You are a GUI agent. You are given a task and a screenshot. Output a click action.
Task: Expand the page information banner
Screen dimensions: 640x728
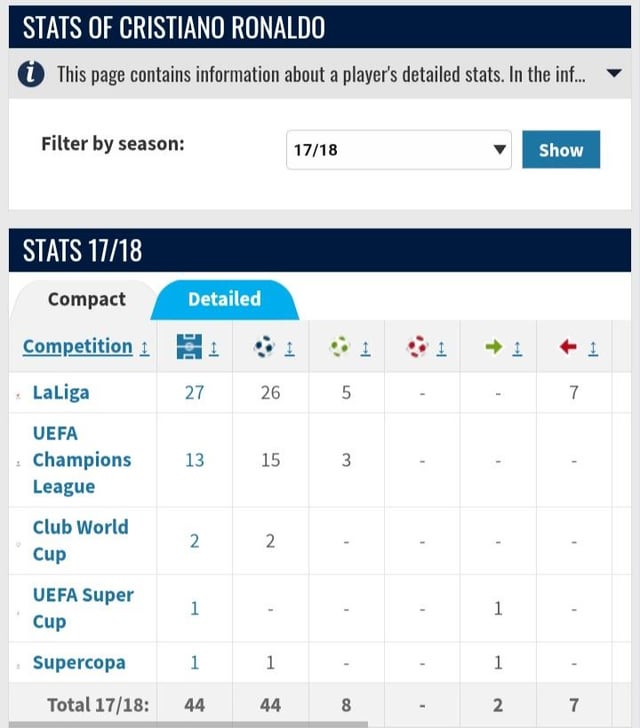tap(614, 73)
